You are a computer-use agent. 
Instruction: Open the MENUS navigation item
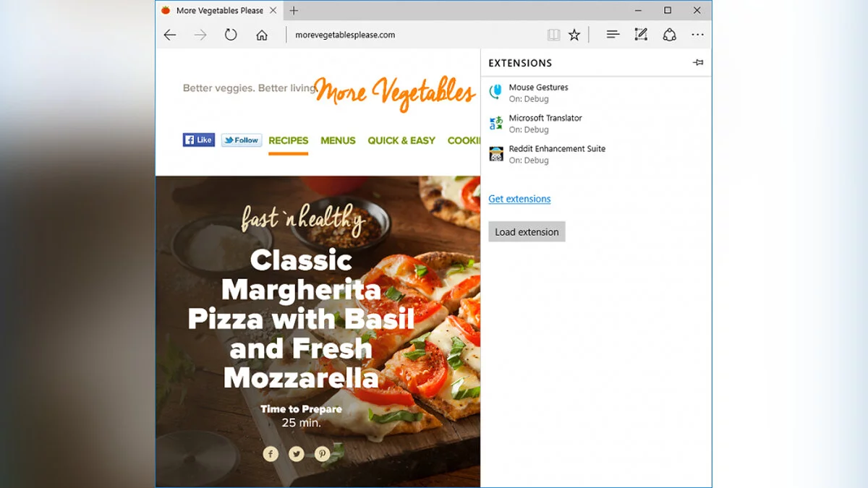pyautogui.click(x=338, y=140)
